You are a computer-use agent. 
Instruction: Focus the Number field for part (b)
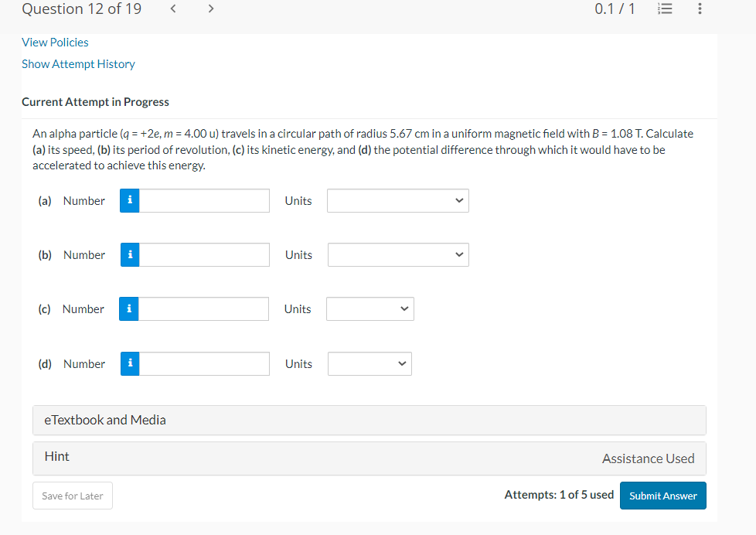coord(204,254)
